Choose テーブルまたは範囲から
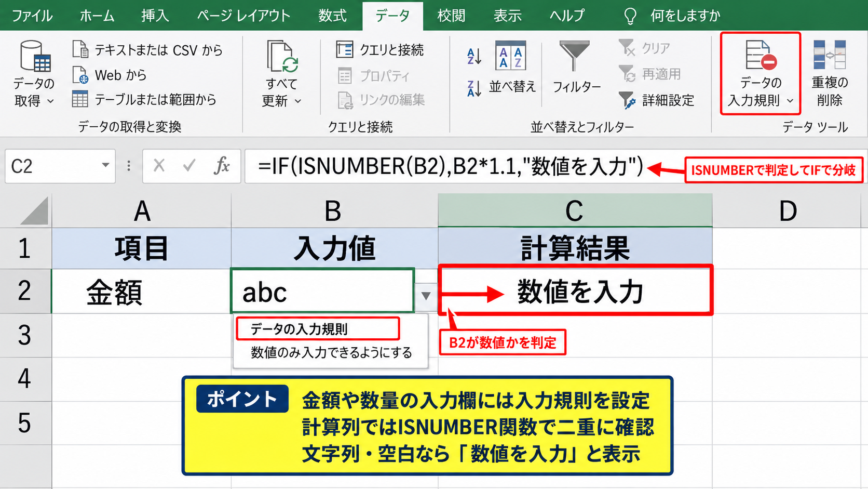 coord(144,99)
